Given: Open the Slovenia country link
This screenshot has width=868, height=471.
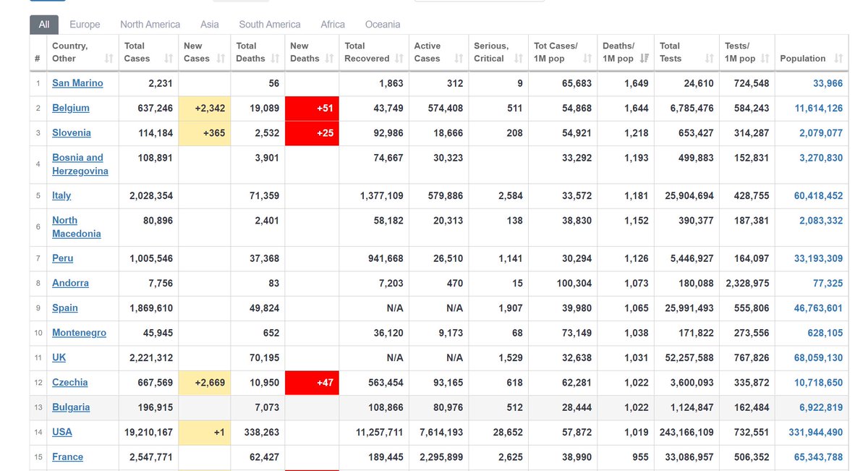Looking at the screenshot, I should (72, 132).
